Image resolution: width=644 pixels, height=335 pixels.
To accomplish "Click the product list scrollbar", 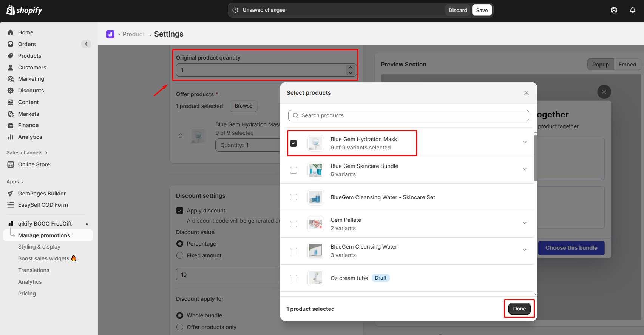I will pyautogui.click(x=535, y=158).
